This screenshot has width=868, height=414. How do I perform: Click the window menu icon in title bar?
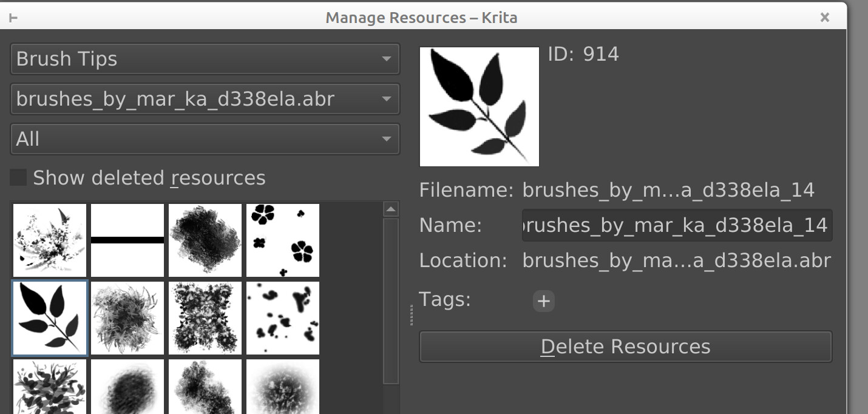coord(13,18)
